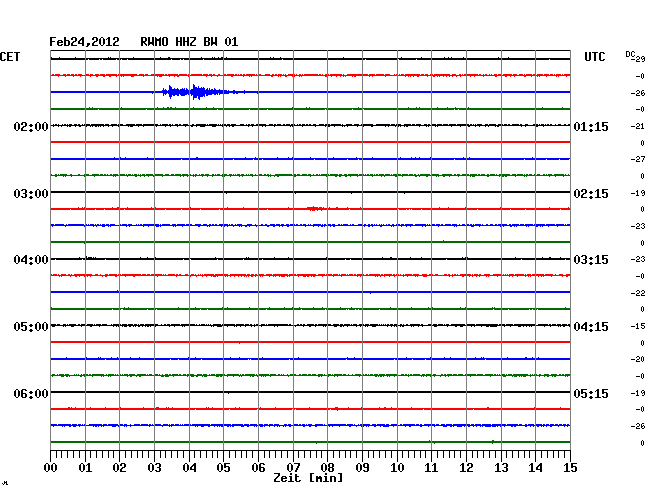The width and height of the screenshot is (650, 494).
Task: Click the 04:15 UTC time label
Action: point(591,327)
